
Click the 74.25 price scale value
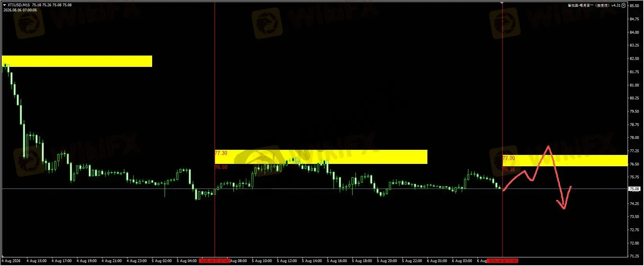[634, 203]
